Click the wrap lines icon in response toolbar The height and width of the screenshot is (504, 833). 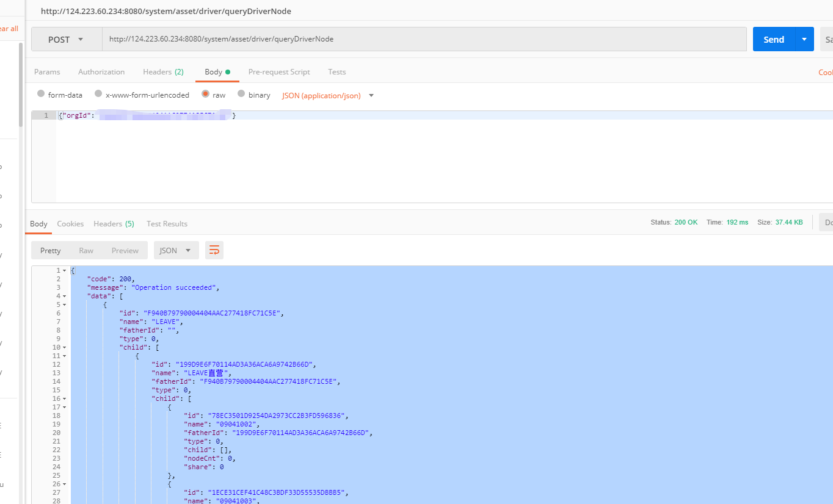(x=214, y=250)
